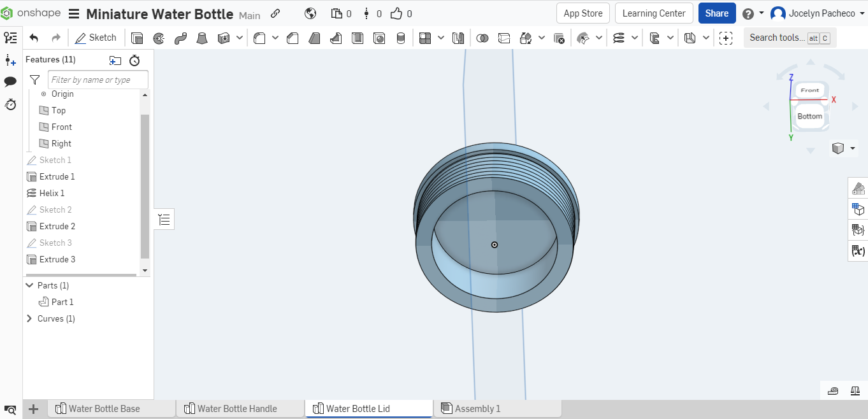Open custom tables icon on right
868x419 pixels.
click(x=858, y=230)
